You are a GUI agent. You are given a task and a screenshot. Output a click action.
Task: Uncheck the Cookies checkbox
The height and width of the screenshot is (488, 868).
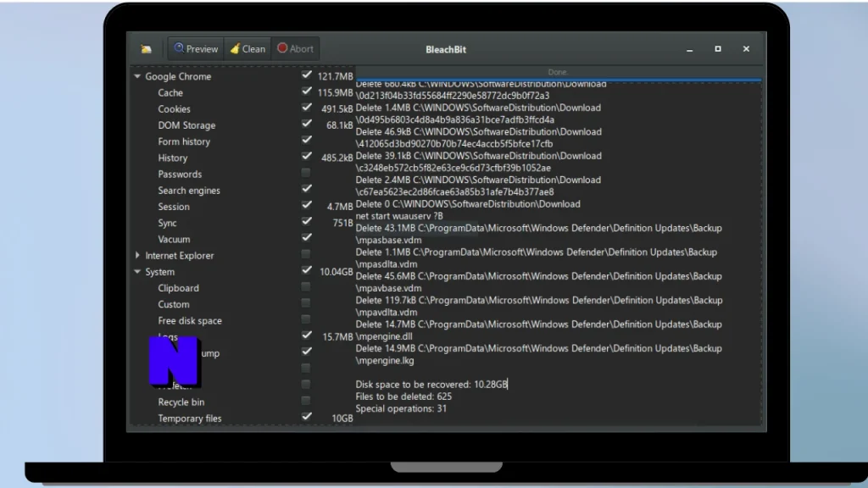[306, 108]
